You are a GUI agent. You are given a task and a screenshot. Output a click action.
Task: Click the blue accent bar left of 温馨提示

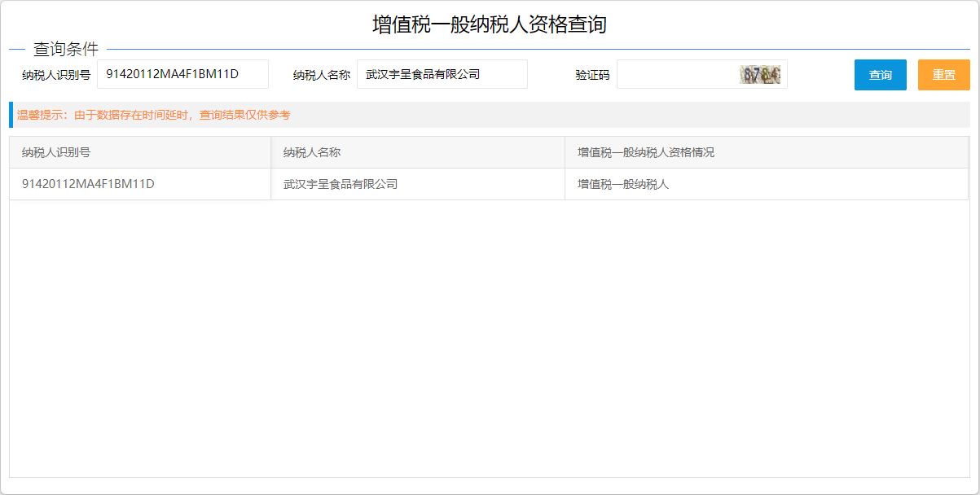pyautogui.click(x=11, y=115)
